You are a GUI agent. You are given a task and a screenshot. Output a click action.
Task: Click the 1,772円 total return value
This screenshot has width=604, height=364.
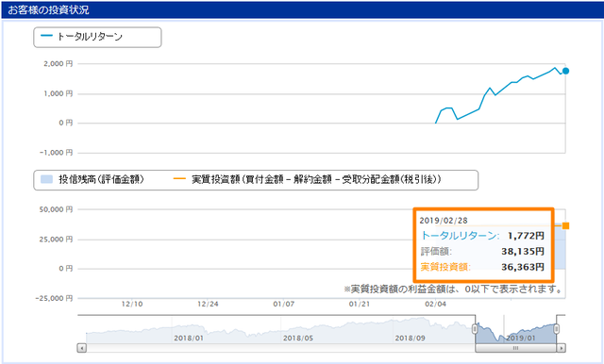(x=526, y=236)
